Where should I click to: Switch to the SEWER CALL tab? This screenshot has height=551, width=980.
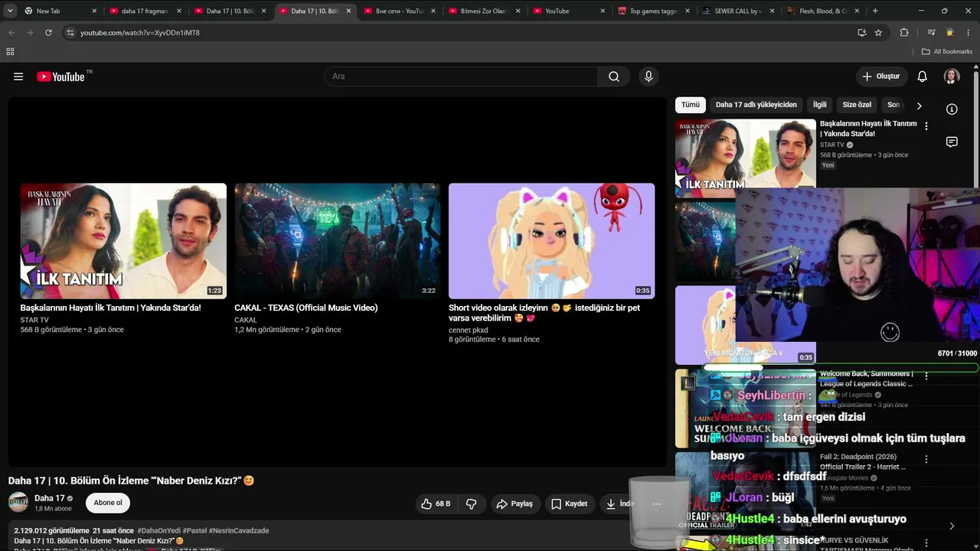click(739, 11)
